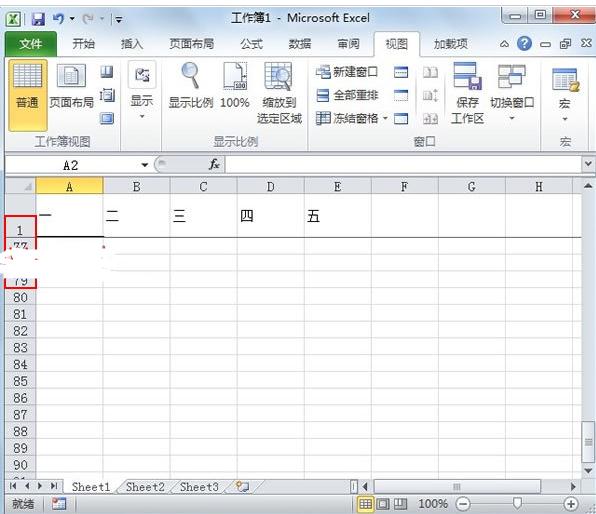
Task: Switch to Sheet2 tab
Action: coord(145,487)
